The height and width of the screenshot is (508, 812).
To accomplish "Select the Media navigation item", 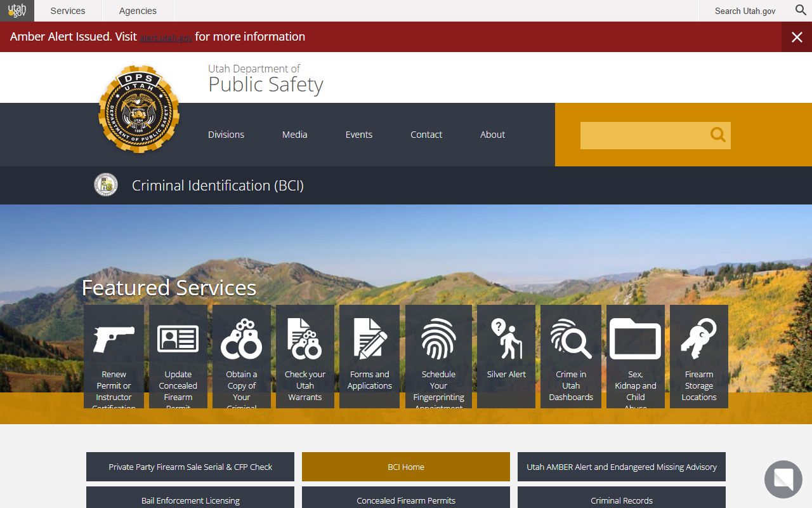I will (x=294, y=135).
